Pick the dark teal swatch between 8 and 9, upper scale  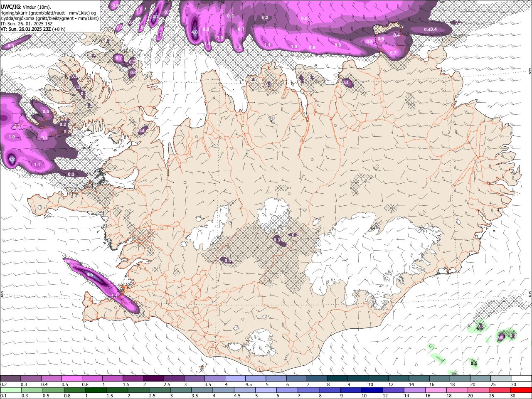point(337,378)
